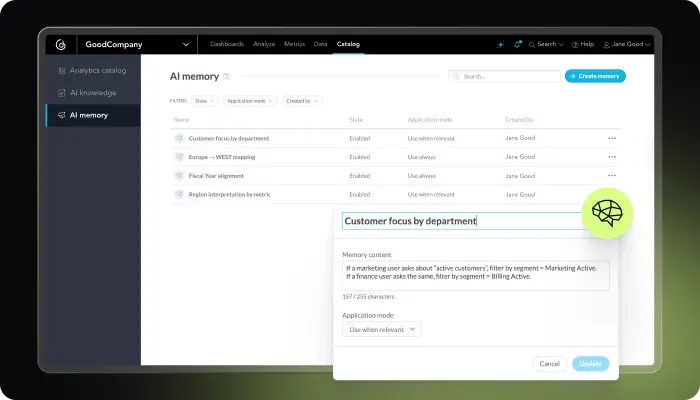Open the notifications bell icon
700x400 pixels.
517,44
